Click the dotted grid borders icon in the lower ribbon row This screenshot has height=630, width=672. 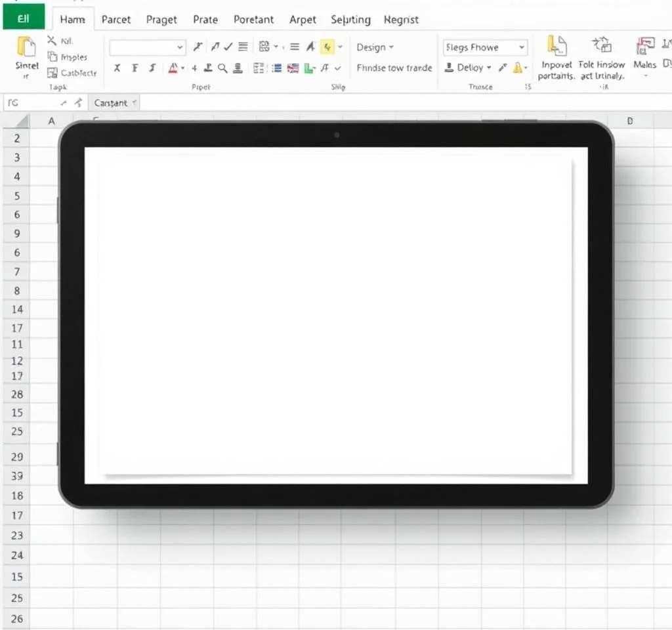(259, 68)
